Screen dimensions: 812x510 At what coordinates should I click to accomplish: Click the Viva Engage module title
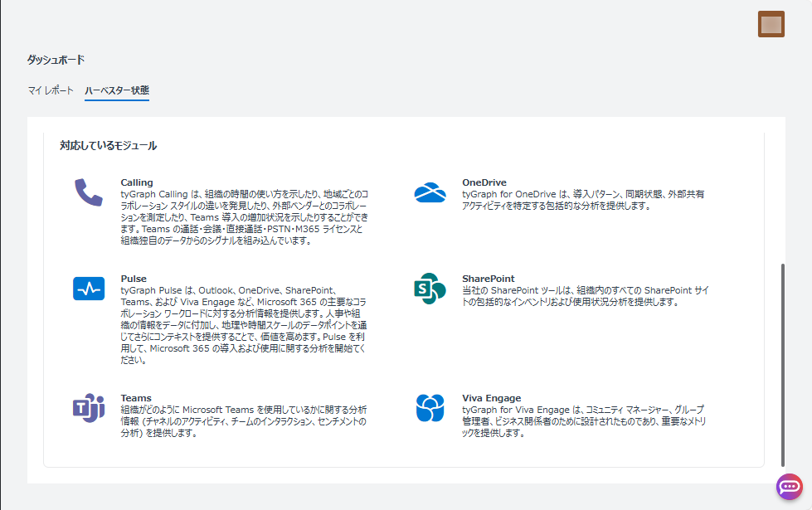tap(492, 398)
